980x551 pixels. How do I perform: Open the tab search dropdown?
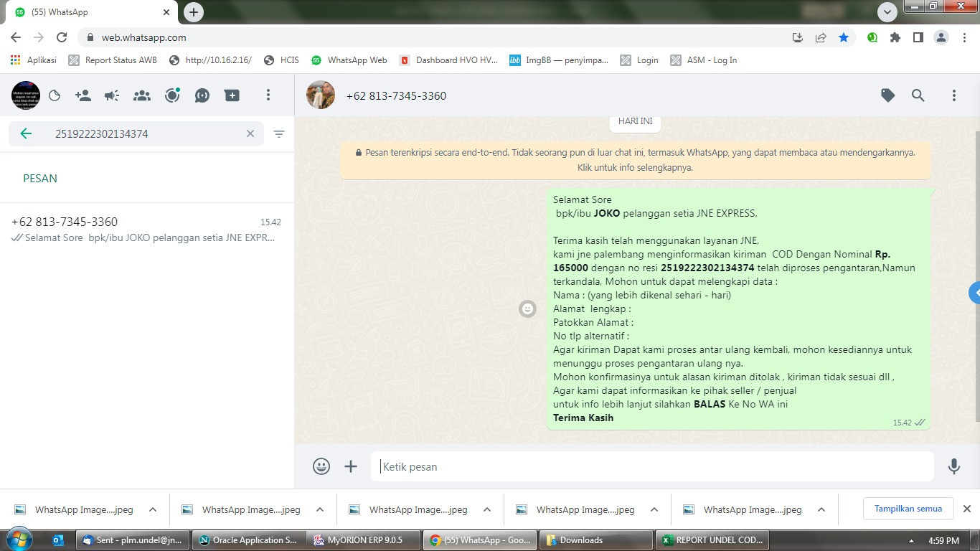point(887,12)
